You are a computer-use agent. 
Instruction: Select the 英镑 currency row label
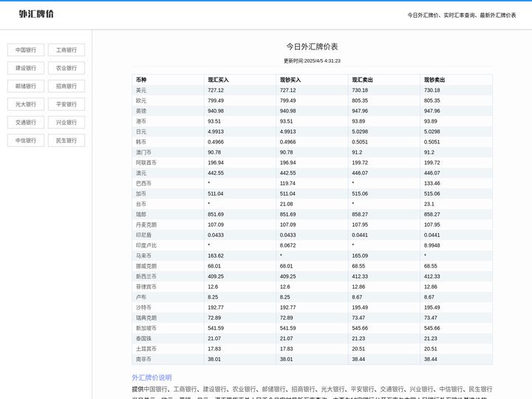(x=141, y=111)
